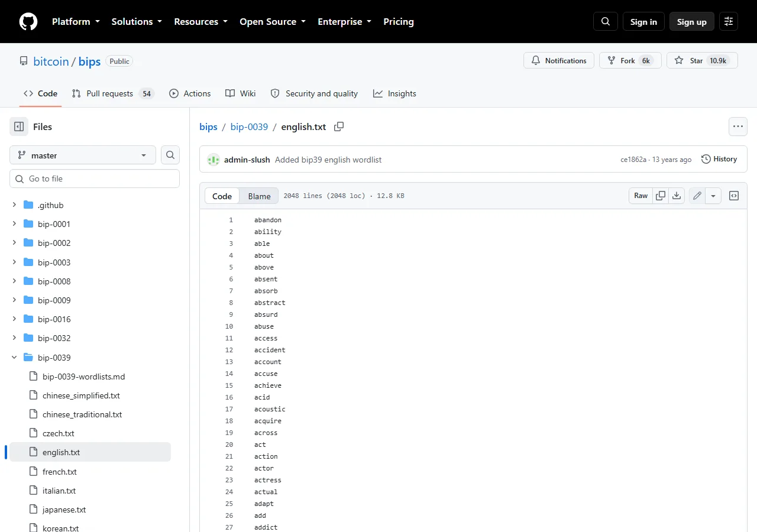The height and width of the screenshot is (532, 757).
Task: Open the search magnifier in header
Action: point(606,22)
